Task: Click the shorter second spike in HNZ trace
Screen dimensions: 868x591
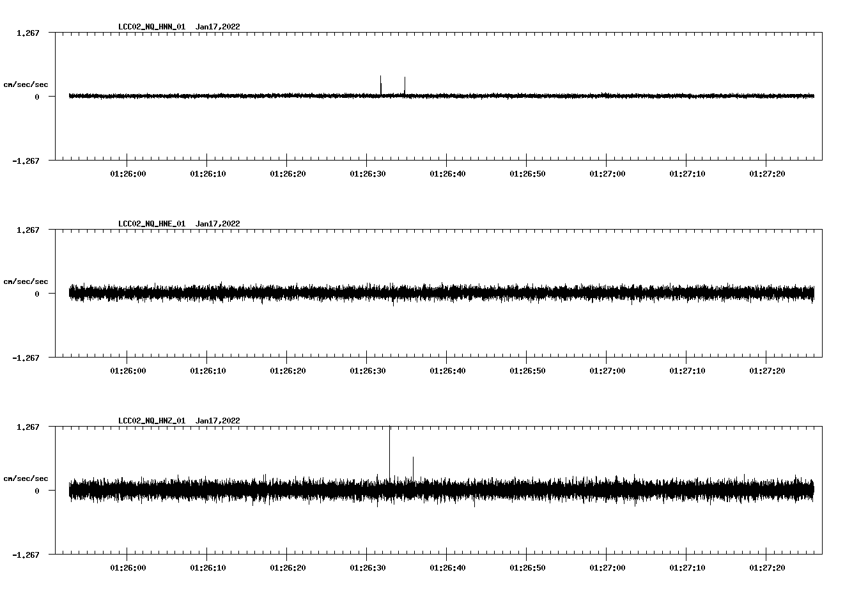Action: pos(413,468)
